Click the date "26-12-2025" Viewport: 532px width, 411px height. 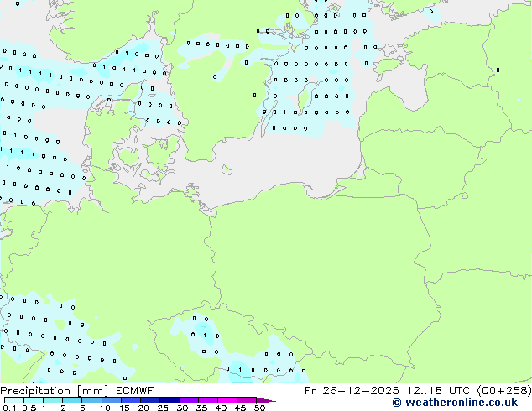pyautogui.click(x=361, y=391)
